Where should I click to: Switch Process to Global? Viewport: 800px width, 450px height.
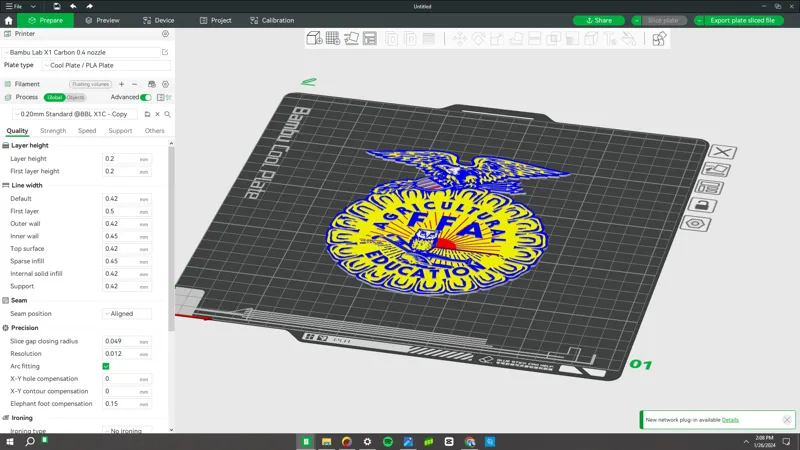[x=54, y=97]
